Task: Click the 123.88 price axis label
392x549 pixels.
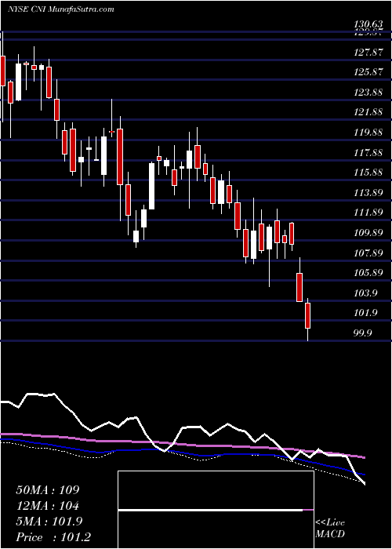Action: point(368,93)
